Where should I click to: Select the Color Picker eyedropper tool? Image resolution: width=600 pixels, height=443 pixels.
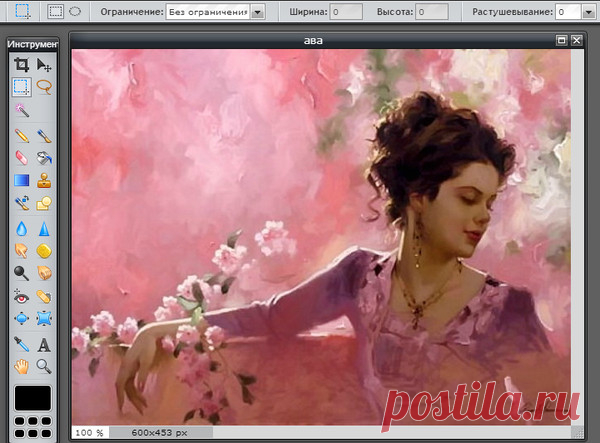21,344
